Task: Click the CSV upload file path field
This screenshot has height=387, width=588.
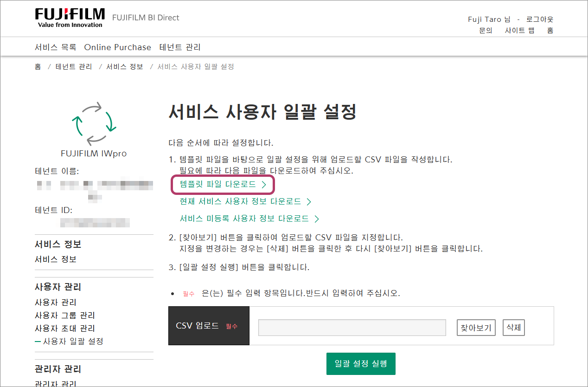Action: (x=352, y=328)
